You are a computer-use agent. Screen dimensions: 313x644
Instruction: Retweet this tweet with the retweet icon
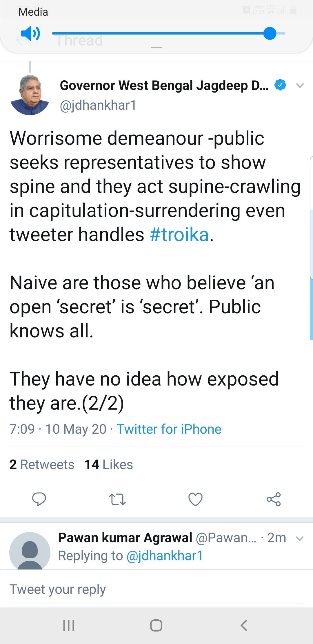(x=117, y=499)
